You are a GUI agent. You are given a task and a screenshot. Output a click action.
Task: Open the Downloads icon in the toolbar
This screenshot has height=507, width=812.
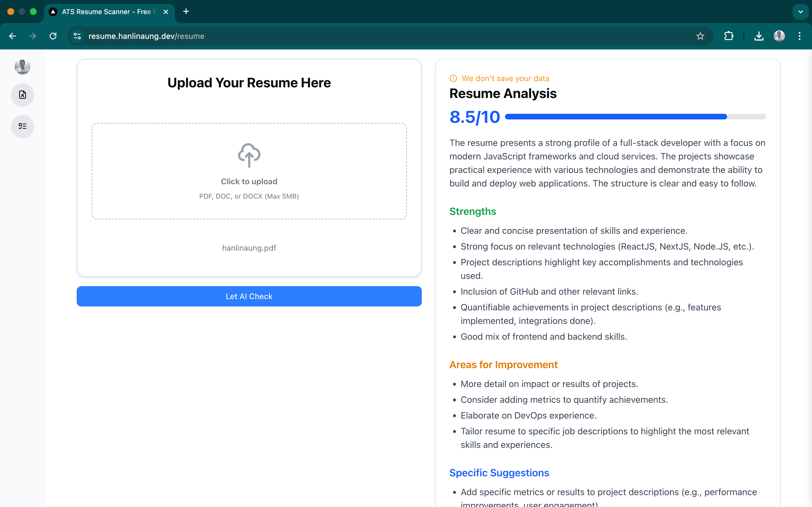(x=759, y=36)
